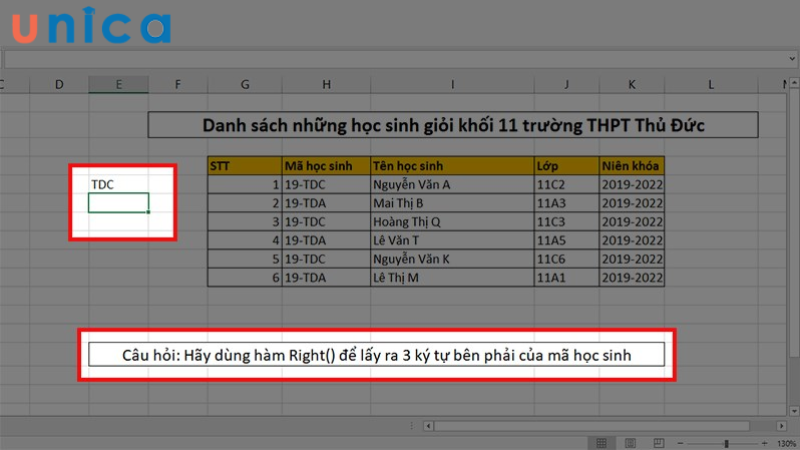This screenshot has height=450, width=800.
Task: Click the zoom slider handle
Action: coord(726,443)
